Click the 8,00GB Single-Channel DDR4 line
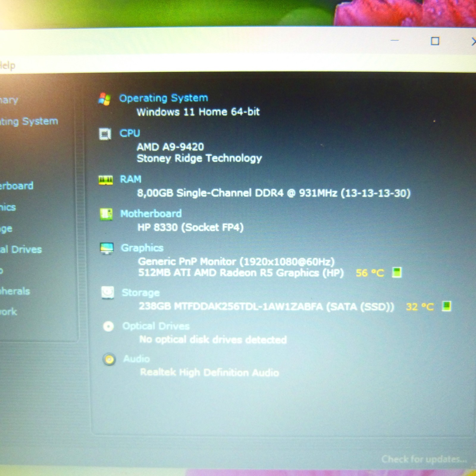Viewport: 476px width, 476px height. click(274, 193)
